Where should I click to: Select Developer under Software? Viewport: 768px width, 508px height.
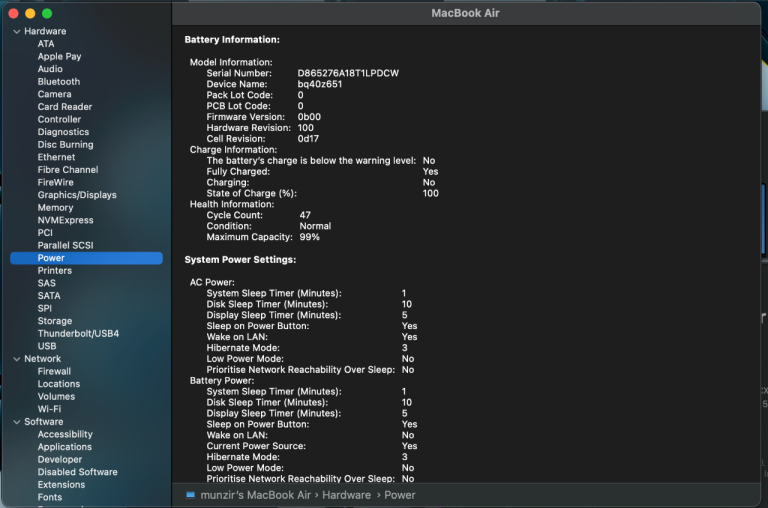60,460
